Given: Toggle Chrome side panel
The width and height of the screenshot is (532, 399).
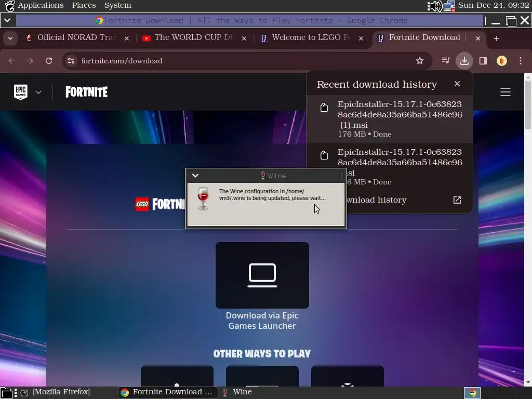Looking at the screenshot, I should [x=483, y=61].
